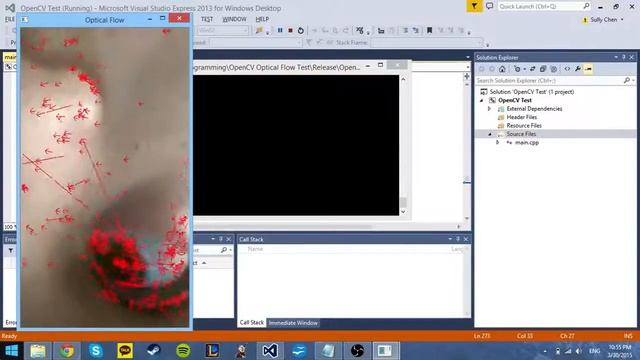The image size is (640, 360).
Task: Open the Windows Start button
Action: point(11,351)
